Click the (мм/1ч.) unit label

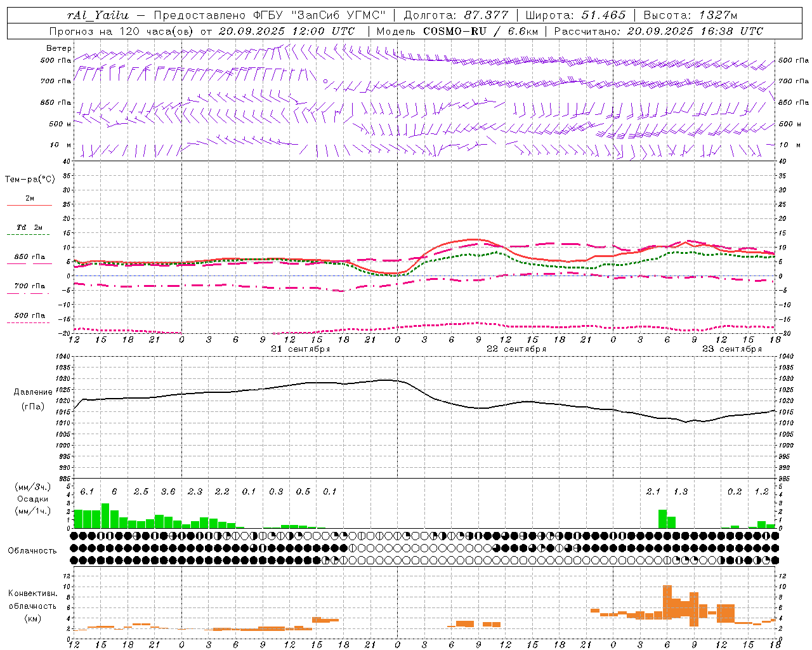tap(32, 511)
